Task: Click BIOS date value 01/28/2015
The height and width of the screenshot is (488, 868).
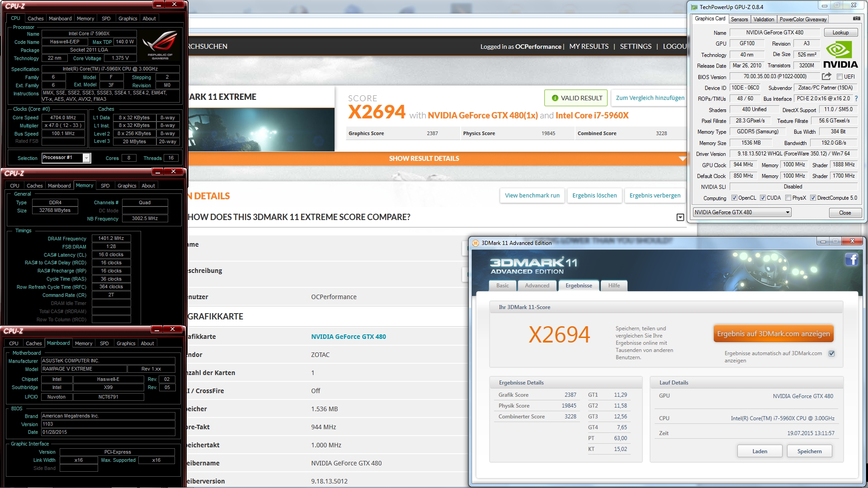Action: pos(108,432)
